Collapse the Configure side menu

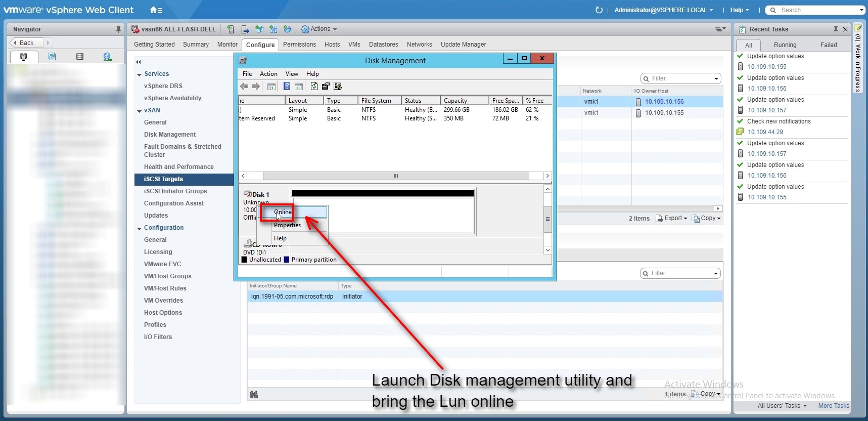[138, 62]
